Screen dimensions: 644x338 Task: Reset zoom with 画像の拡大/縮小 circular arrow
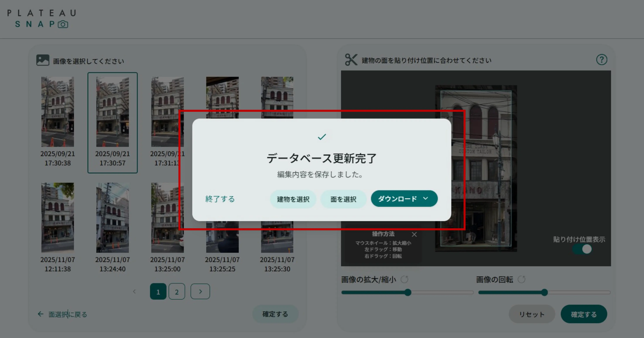(404, 279)
